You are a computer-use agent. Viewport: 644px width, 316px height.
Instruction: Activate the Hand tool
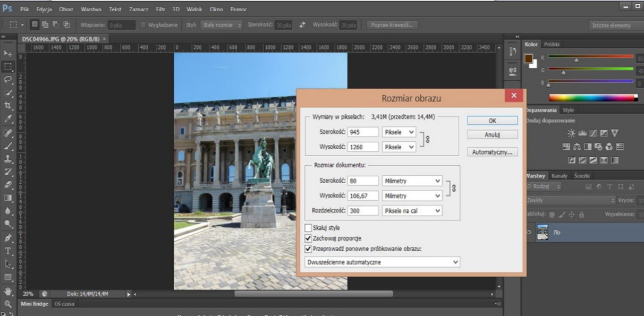[8, 291]
